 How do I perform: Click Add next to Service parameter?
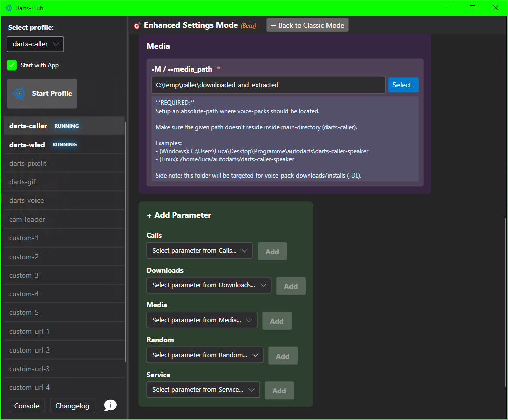[279, 391]
